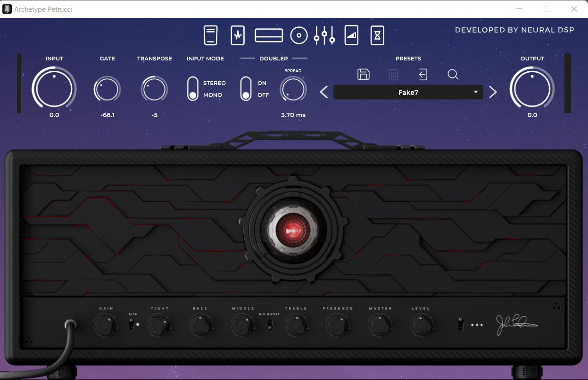Image resolution: width=588 pixels, height=380 pixels.
Task: Click the Transpose value -5
Action: (x=155, y=115)
